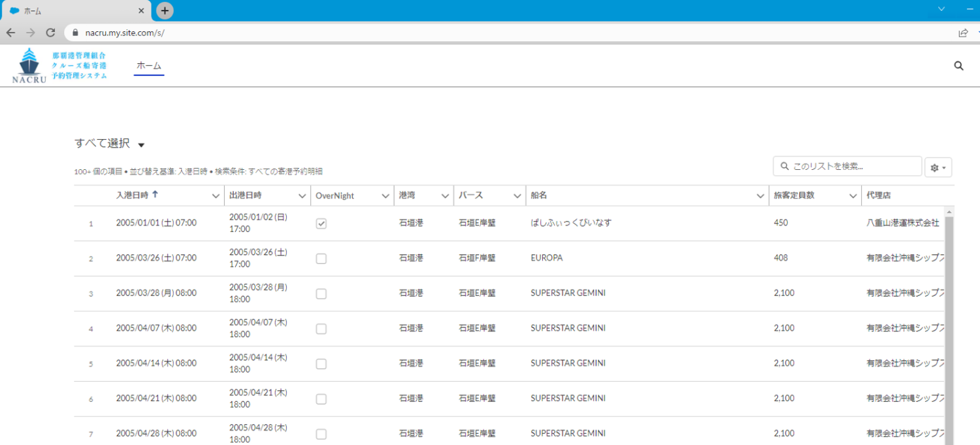This screenshot has width=980, height=445.
Task: Open a new browser tab
Action: [165, 10]
